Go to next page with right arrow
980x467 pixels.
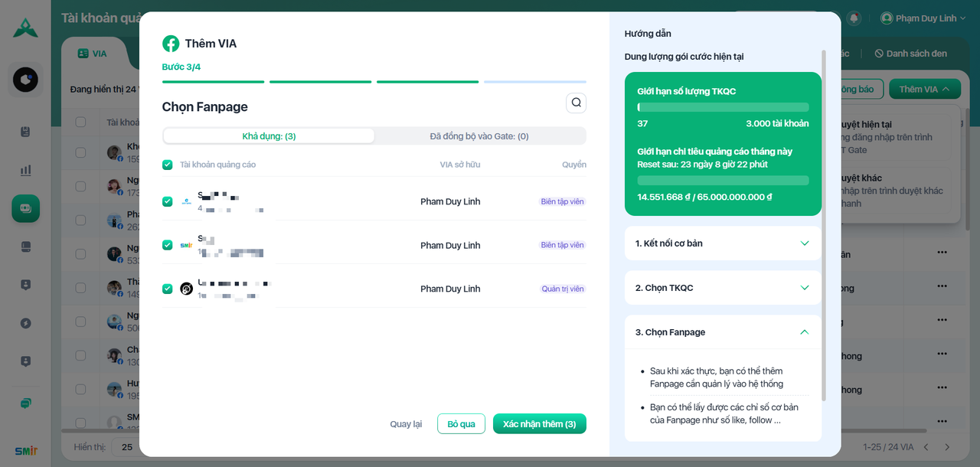pyautogui.click(x=947, y=447)
